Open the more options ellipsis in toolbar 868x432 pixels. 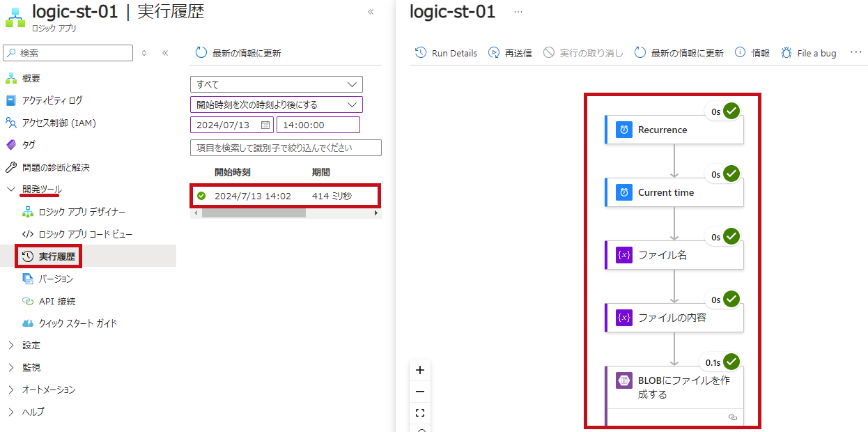[x=856, y=52]
